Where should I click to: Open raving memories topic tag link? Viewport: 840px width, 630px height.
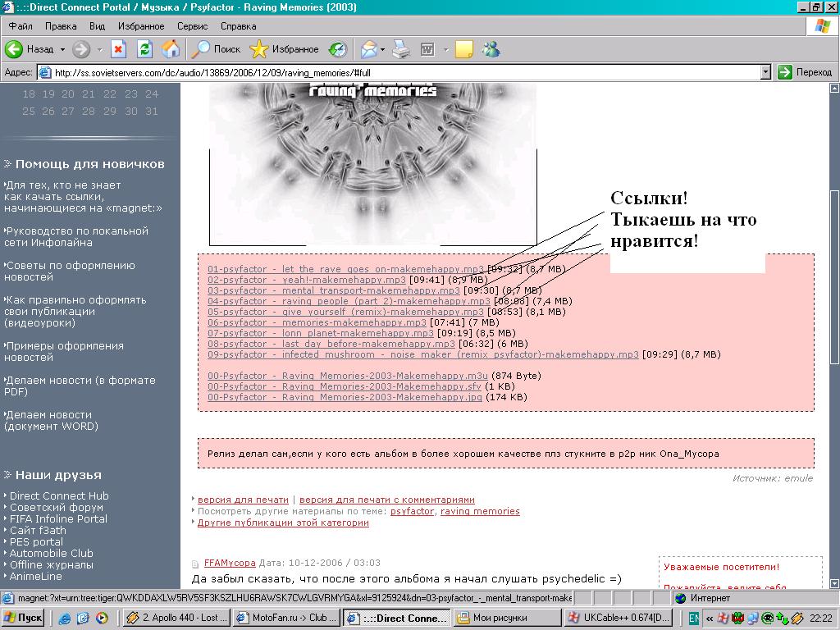click(480, 511)
